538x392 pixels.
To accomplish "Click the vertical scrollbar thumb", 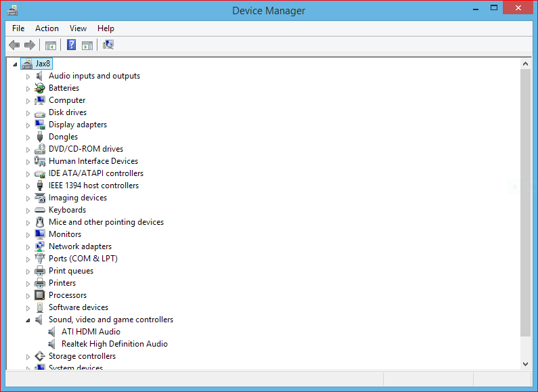I will coord(525,202).
